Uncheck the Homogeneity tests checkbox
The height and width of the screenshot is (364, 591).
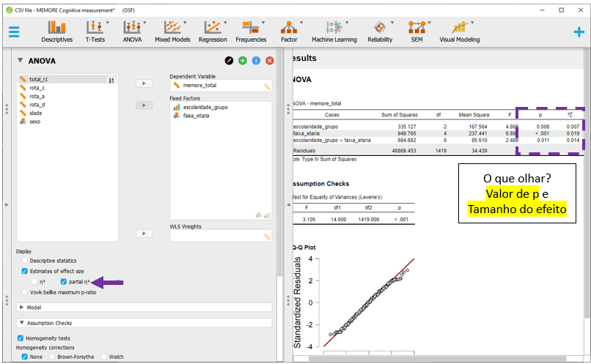(x=21, y=338)
